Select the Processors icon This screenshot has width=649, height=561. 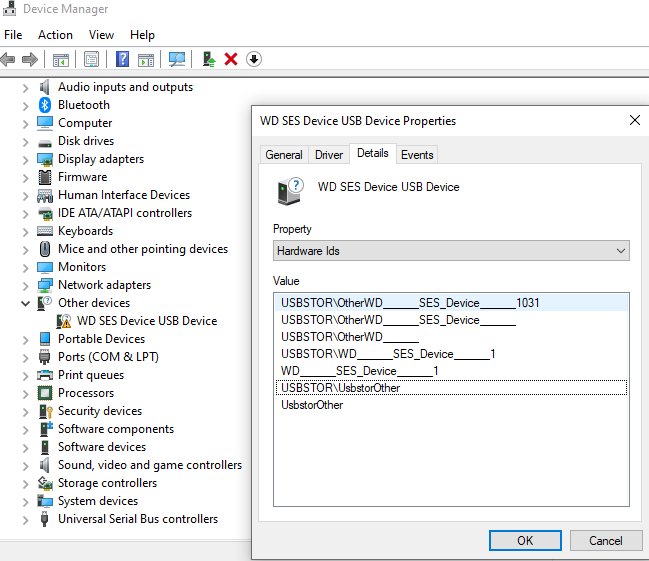(x=45, y=393)
